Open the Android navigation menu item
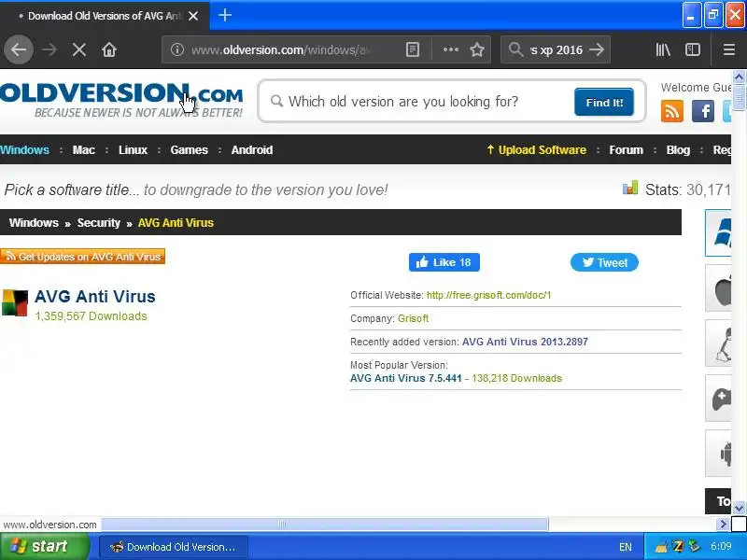Screen dimensions: 747x560 [252, 150]
